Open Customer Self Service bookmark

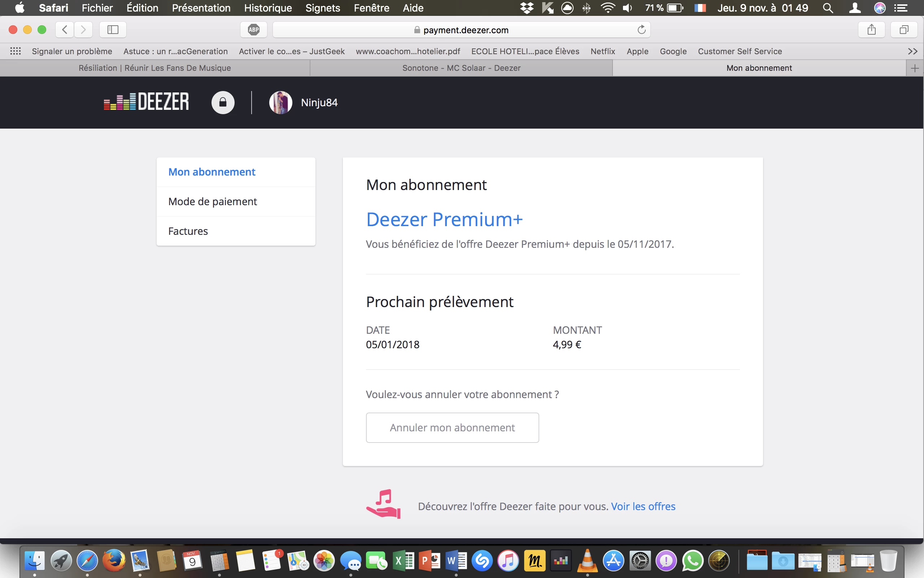point(740,51)
